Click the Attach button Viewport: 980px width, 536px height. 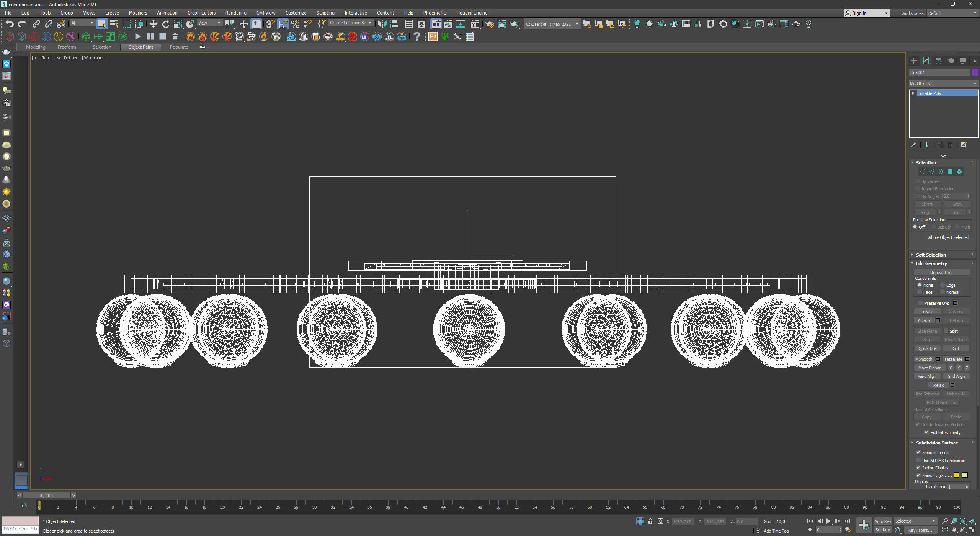pyautogui.click(x=923, y=321)
